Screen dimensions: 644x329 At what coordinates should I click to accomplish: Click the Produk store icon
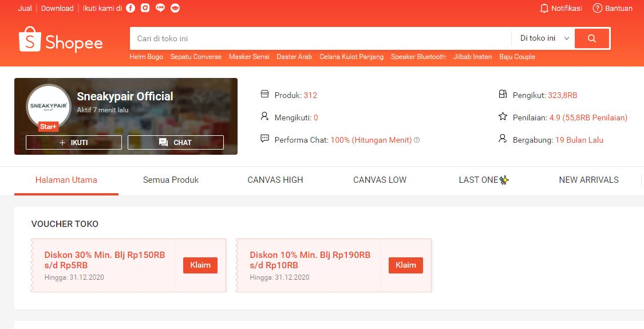coord(265,94)
